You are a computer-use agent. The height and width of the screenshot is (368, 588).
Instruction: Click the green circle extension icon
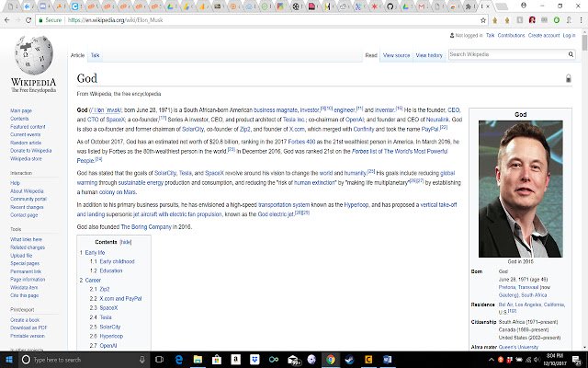click(x=557, y=20)
